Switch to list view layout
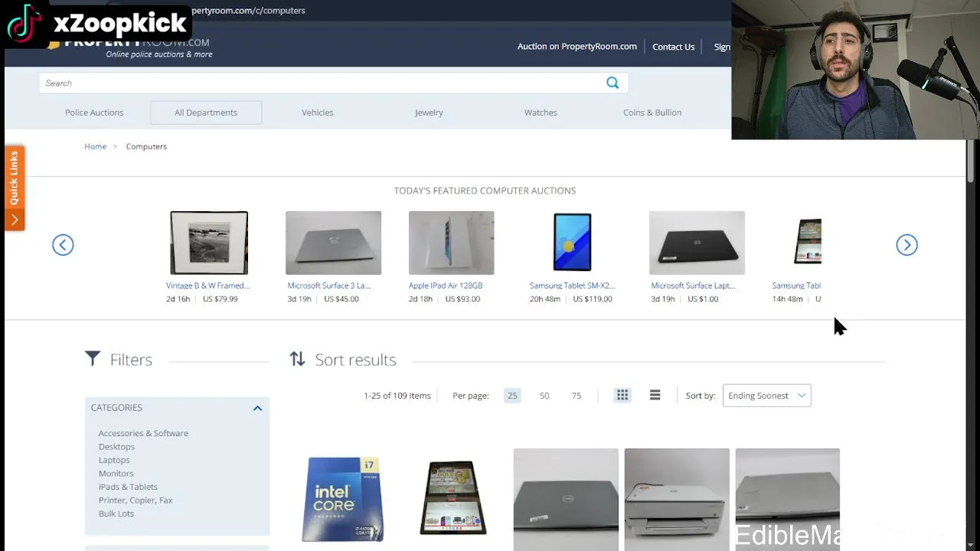Viewport: 980px width, 551px height. pos(655,395)
